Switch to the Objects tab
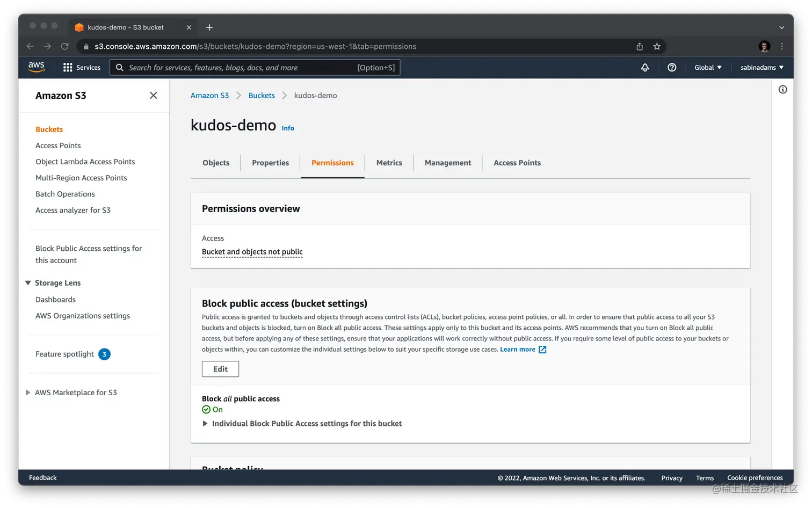Image resolution: width=812 pixels, height=508 pixels. pyautogui.click(x=215, y=162)
